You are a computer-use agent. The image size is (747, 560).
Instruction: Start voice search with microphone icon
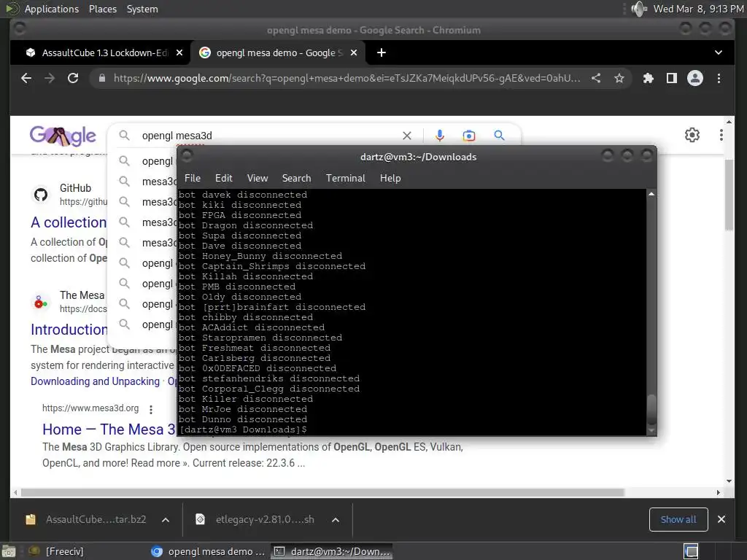click(440, 136)
